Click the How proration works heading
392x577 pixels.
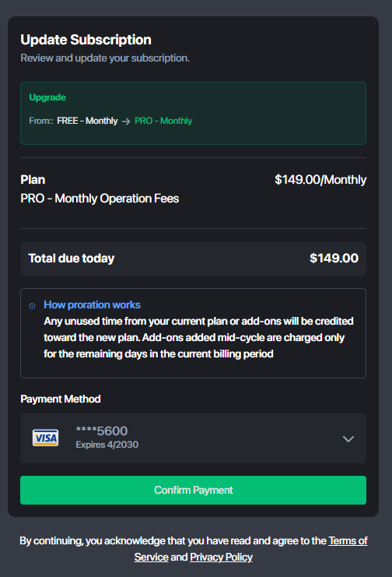92,304
